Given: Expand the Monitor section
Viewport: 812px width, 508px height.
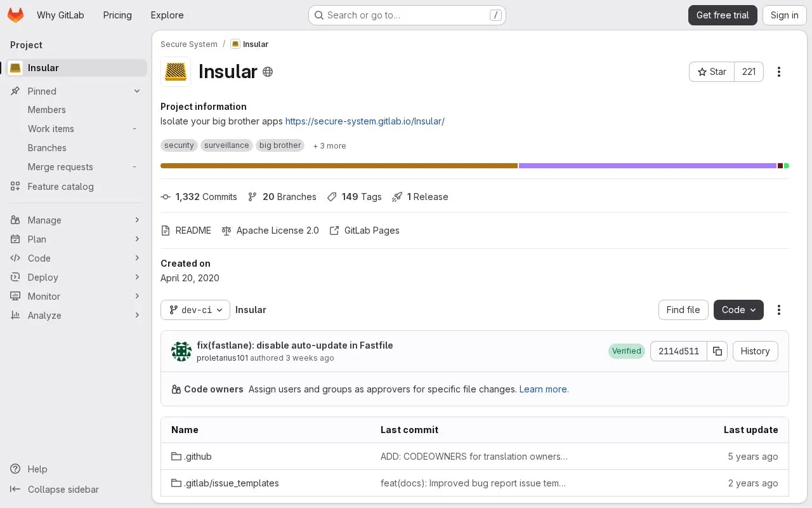Looking at the screenshot, I should pyautogui.click(x=76, y=297).
